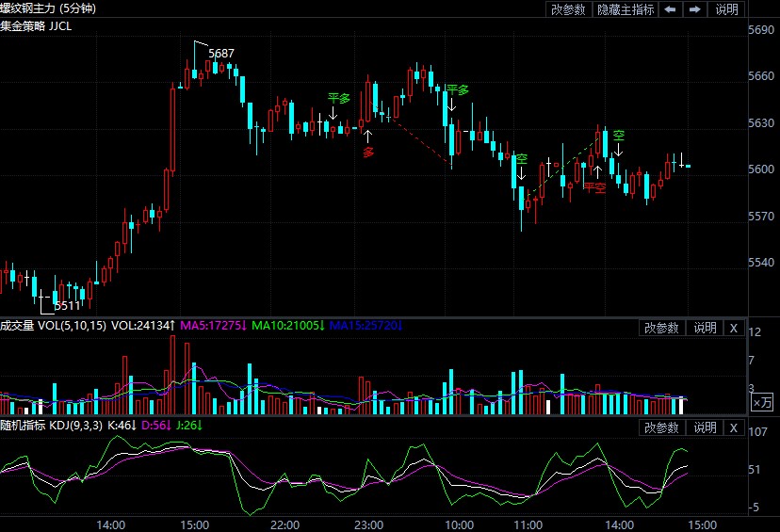
Task: Click the 集金策略 JJCL indicator name
Action: click(36, 25)
